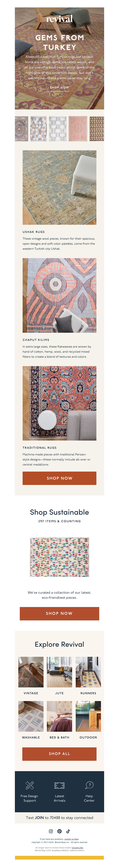Open the Outdoor category thumbnail
The height and width of the screenshot is (868, 119).
coord(88,716)
